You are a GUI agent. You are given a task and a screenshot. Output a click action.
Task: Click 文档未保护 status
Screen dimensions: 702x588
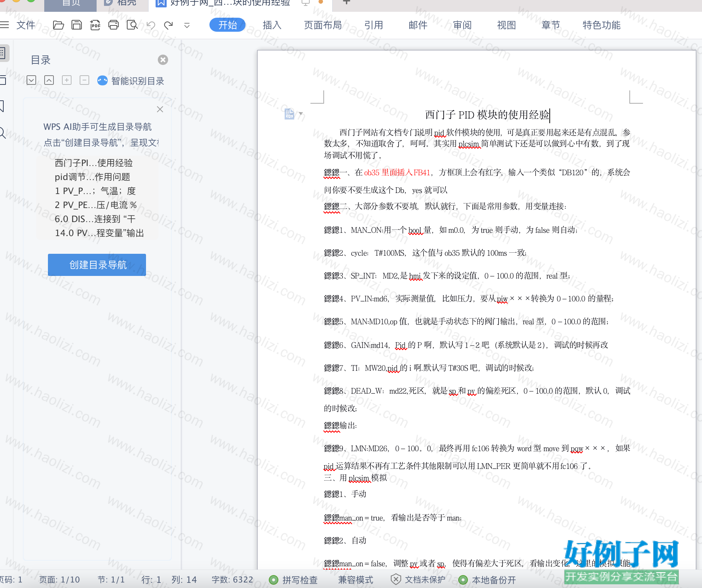pos(418,580)
